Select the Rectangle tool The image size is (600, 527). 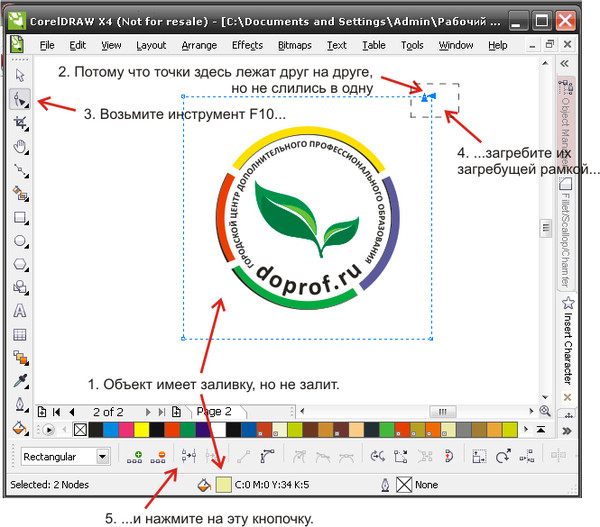20,218
